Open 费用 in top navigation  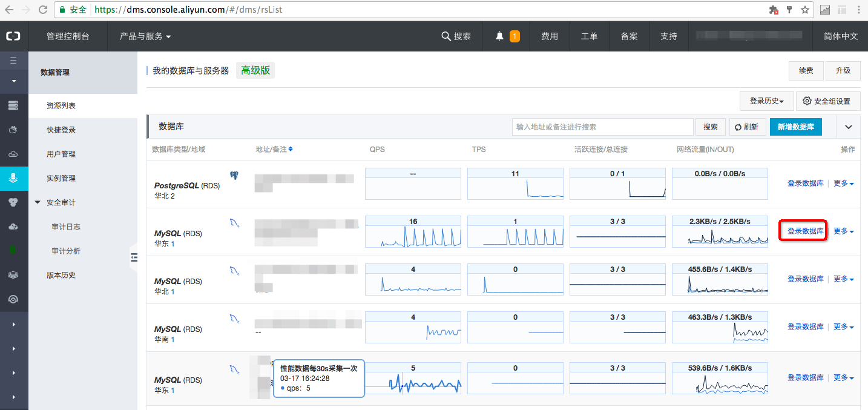tap(550, 36)
